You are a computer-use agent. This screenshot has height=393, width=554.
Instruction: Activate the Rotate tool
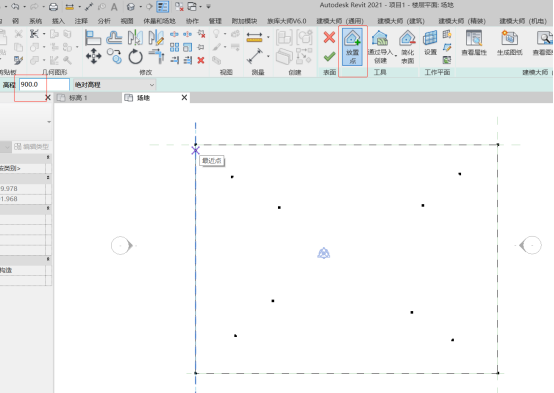(x=135, y=56)
